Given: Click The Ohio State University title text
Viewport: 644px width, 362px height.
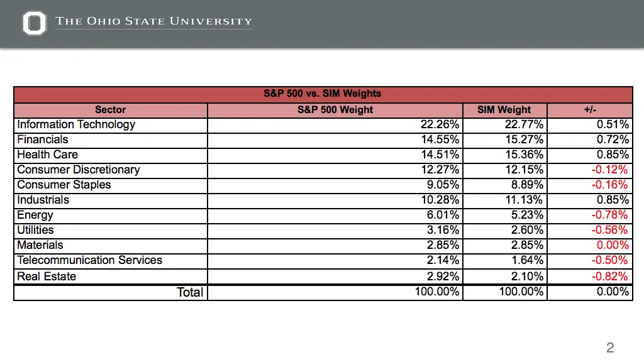Looking at the screenshot, I should click(x=153, y=21).
